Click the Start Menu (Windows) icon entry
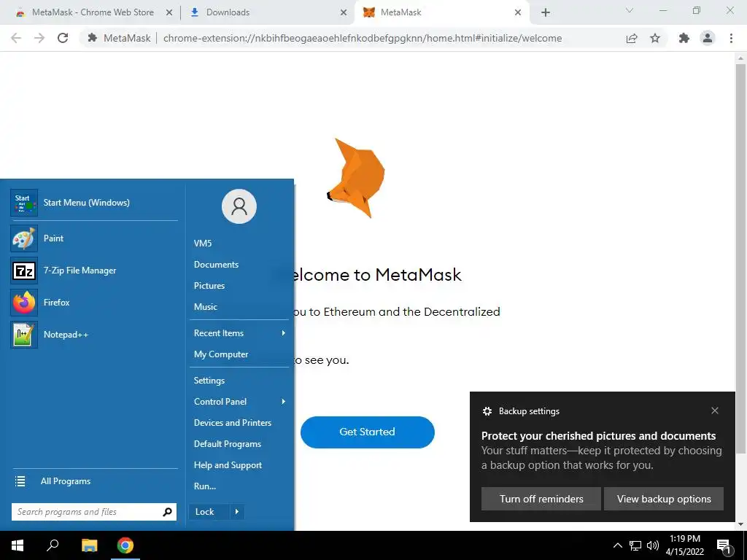Viewport: 747px width, 560px height. click(x=24, y=203)
